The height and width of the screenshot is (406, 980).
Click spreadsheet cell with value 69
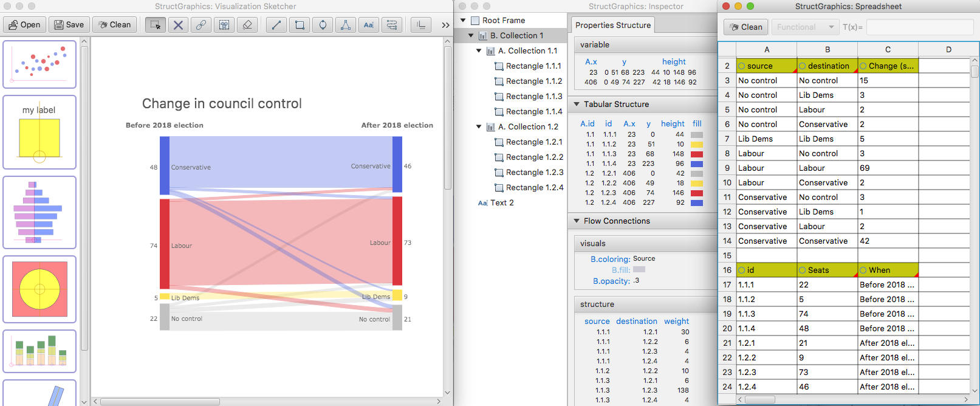888,168
